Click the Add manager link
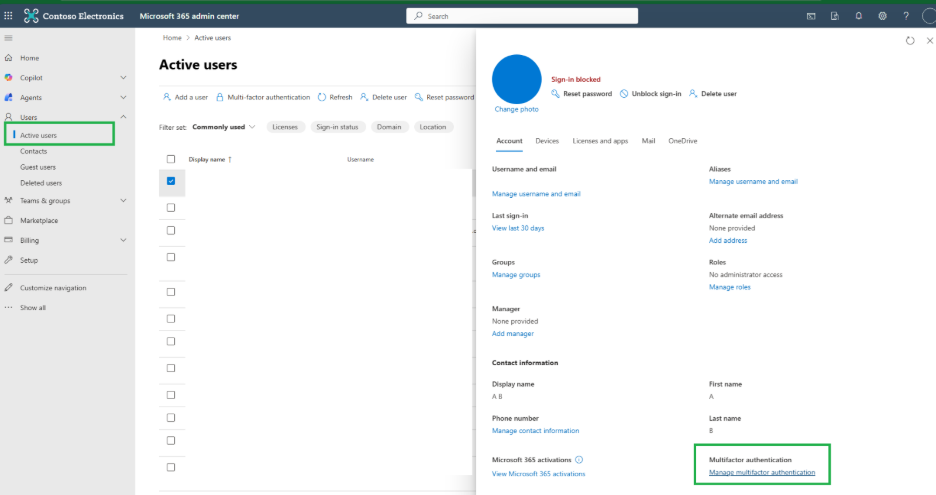 (513, 334)
